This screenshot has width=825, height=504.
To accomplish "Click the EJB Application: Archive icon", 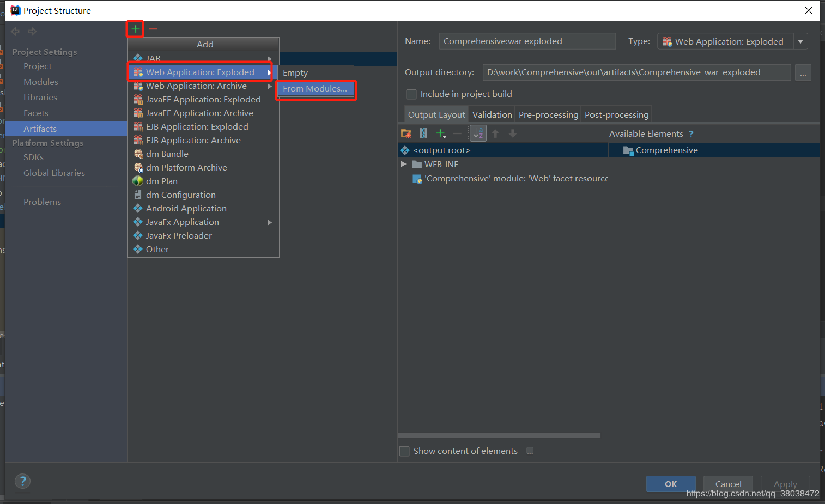I will (x=138, y=140).
